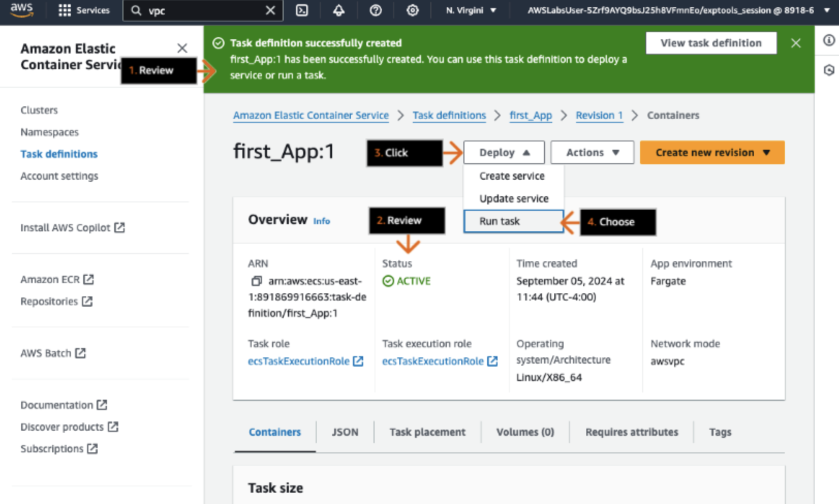Image resolution: width=839 pixels, height=504 pixels.
Task: Open the Services grid menu
Action: [84, 10]
